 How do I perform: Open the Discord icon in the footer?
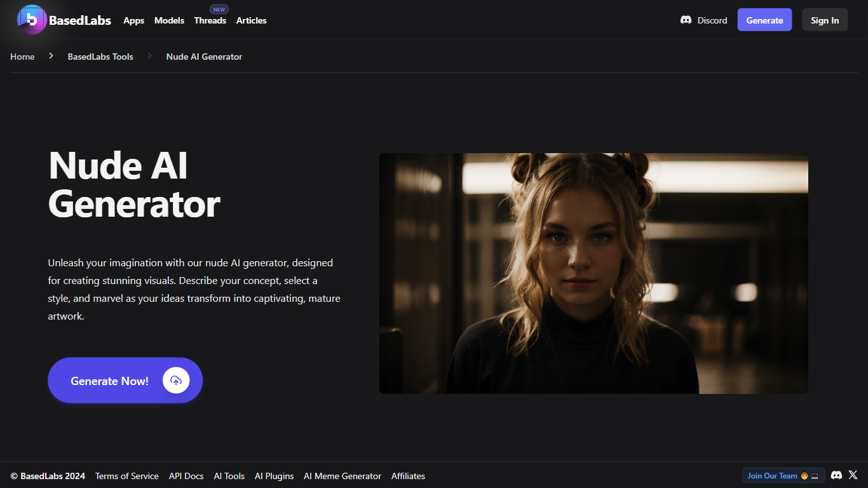coord(837,475)
